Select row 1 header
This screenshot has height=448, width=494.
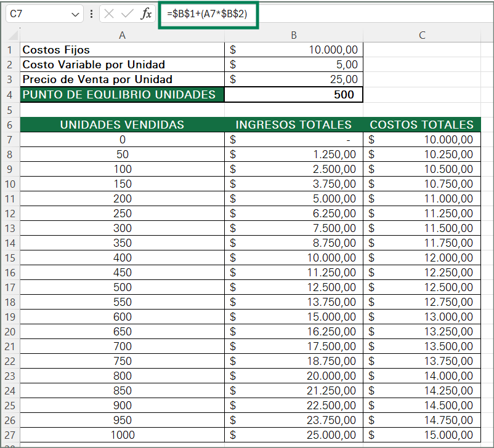click(x=10, y=50)
